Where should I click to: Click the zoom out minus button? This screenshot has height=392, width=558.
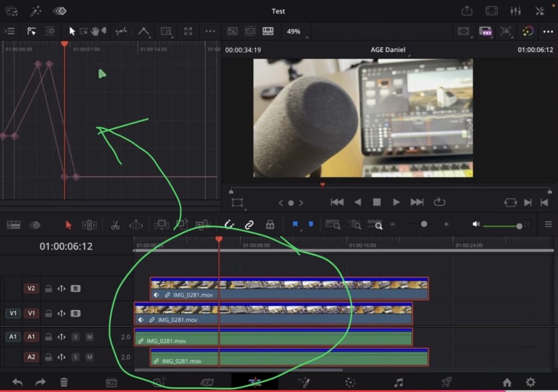tap(393, 224)
